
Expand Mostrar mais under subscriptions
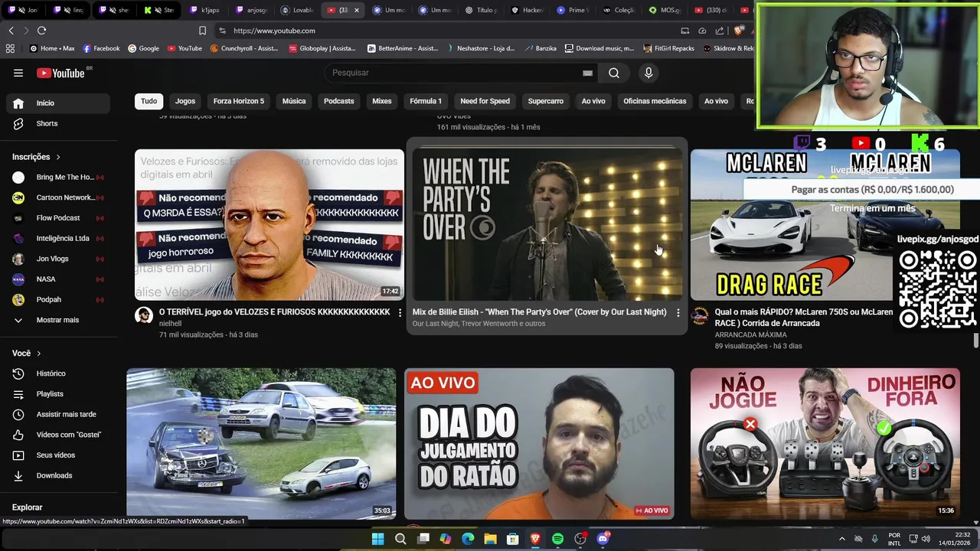click(x=58, y=320)
